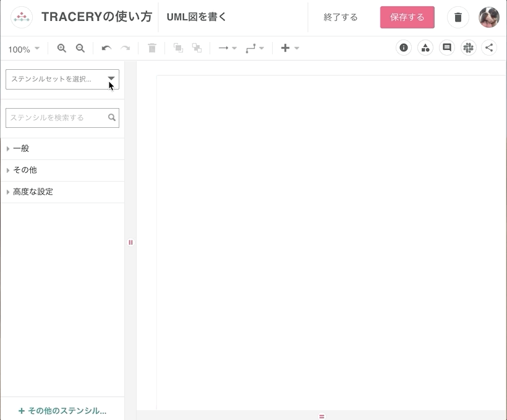507x420 pixels.
Task: Open the 100% zoom level dropdown
Action: tap(23, 48)
